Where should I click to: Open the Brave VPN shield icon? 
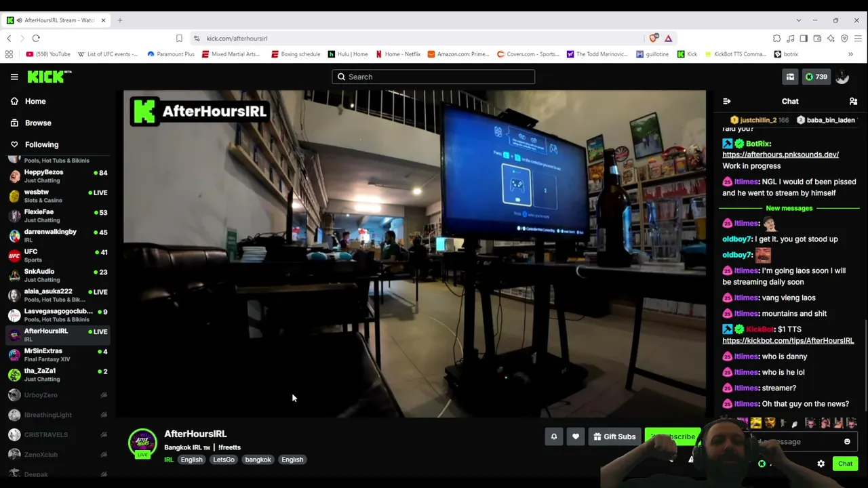point(844,38)
